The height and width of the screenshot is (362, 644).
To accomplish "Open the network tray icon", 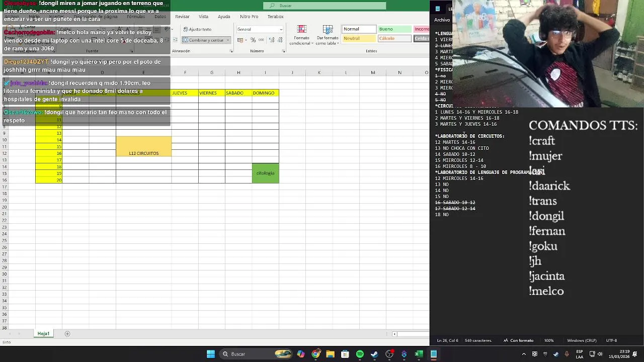I will (x=592, y=354).
